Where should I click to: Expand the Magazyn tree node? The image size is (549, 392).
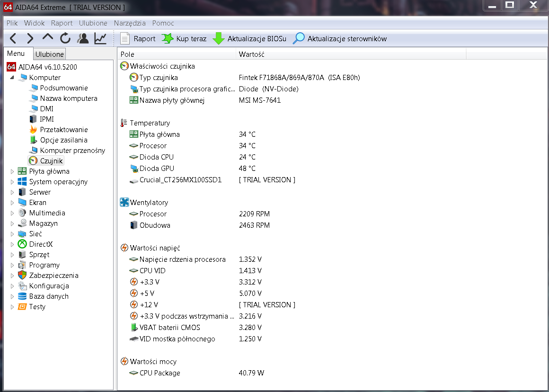[12, 223]
